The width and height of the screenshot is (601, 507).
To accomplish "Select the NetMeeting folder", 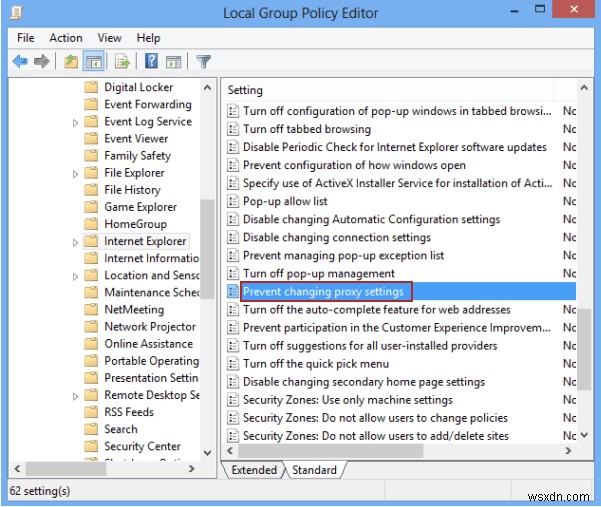I will coord(134,309).
